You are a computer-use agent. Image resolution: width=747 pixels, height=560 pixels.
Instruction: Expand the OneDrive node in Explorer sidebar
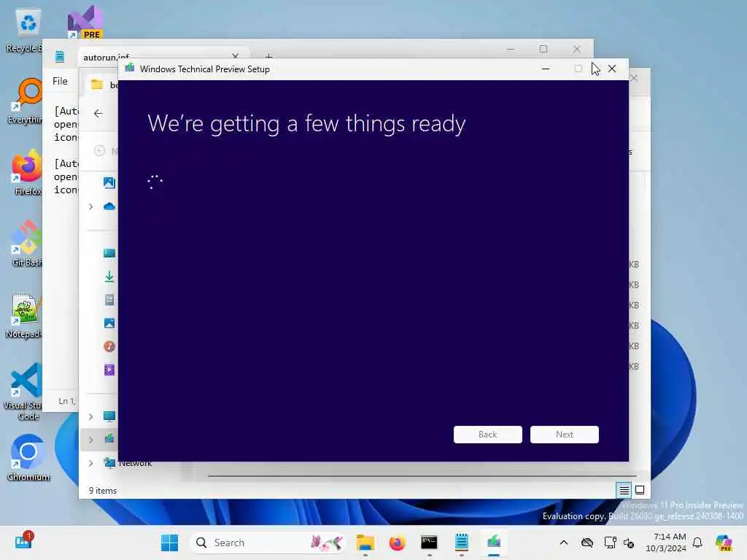pyautogui.click(x=90, y=206)
